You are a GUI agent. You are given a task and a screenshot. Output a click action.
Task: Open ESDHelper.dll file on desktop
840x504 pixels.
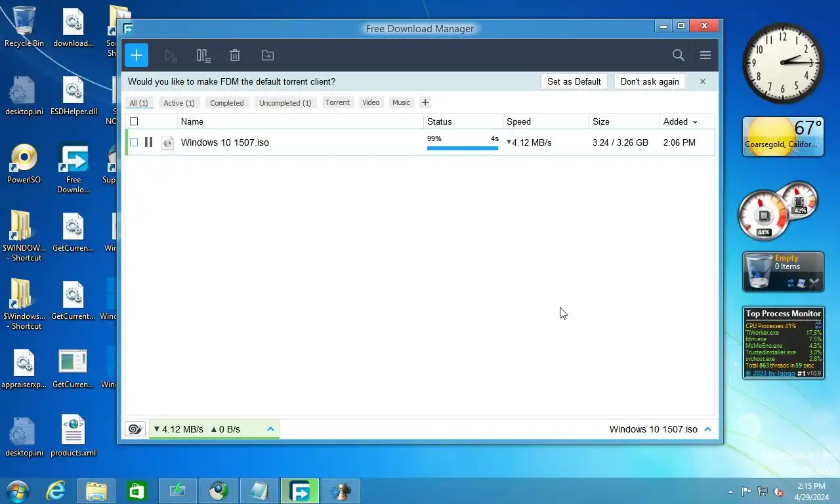click(x=73, y=95)
